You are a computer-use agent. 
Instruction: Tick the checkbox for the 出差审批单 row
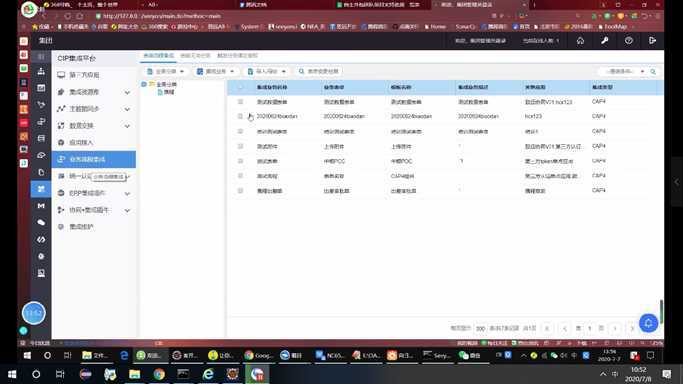click(x=240, y=191)
